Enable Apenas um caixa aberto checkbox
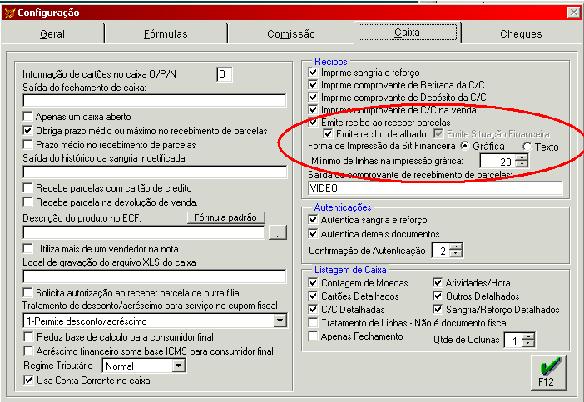This screenshot has width=584, height=402. pos(28,116)
